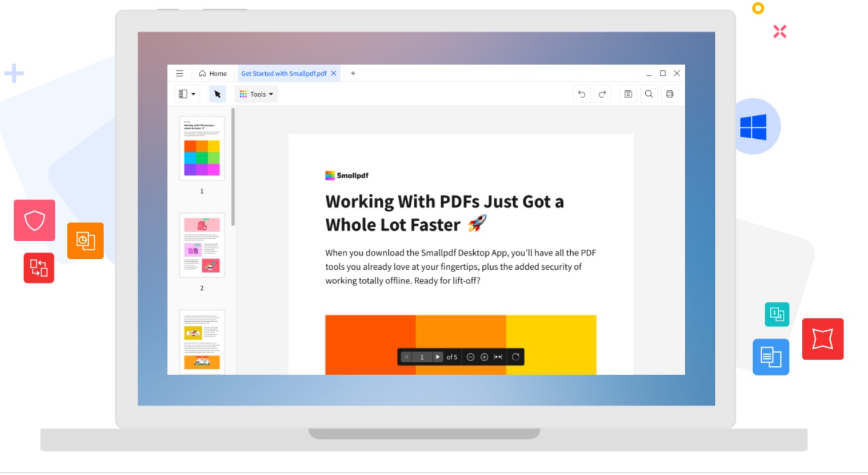Click the red shield protect icon
The height and width of the screenshot is (475, 868).
[34, 220]
